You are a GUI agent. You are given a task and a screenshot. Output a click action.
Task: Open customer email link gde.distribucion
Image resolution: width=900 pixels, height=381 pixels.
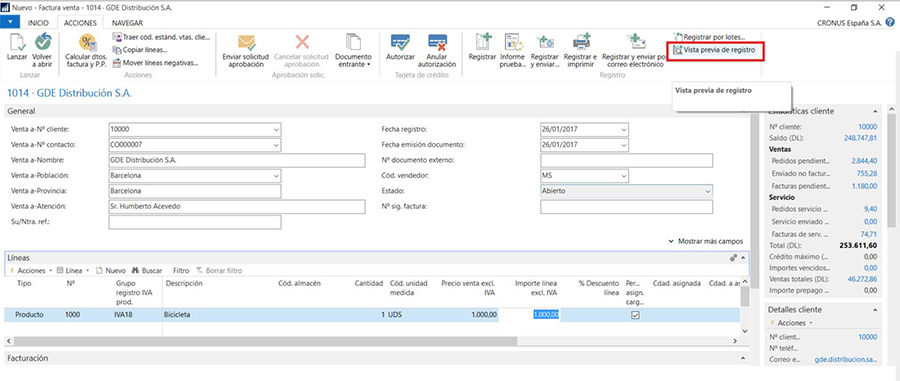click(846, 360)
